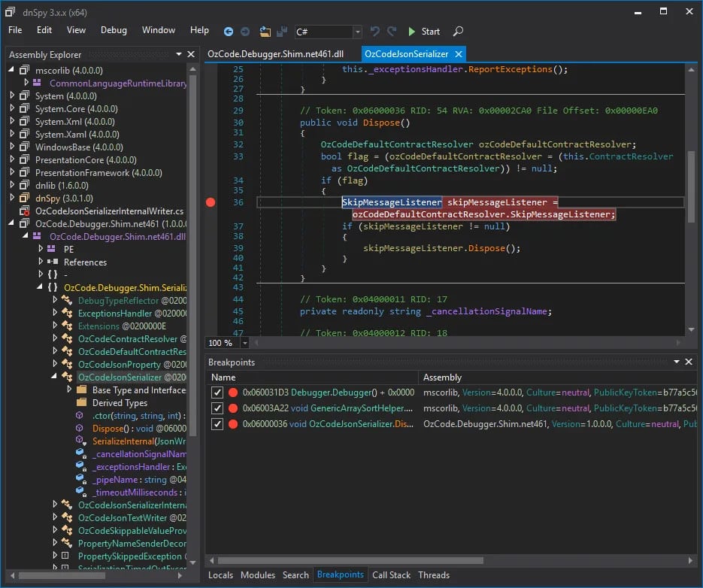Click the red breakpoint glyph beside line 36

tap(211, 202)
